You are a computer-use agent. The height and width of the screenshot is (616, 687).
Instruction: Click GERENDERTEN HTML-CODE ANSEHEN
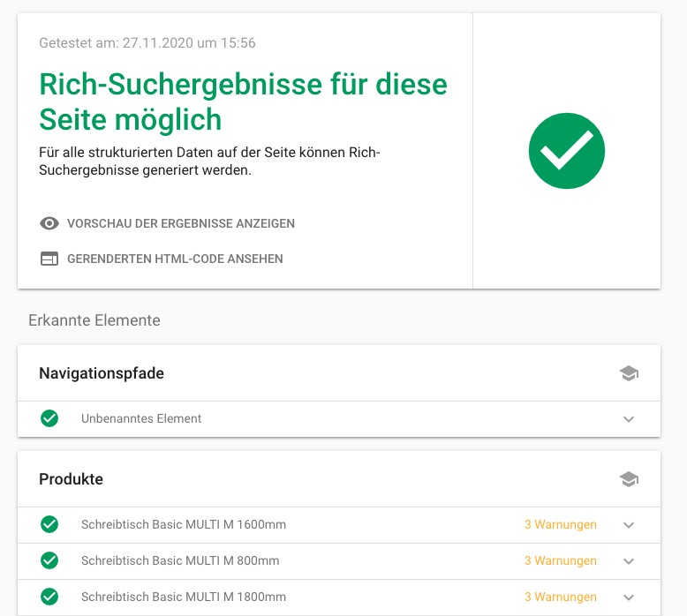pos(175,259)
